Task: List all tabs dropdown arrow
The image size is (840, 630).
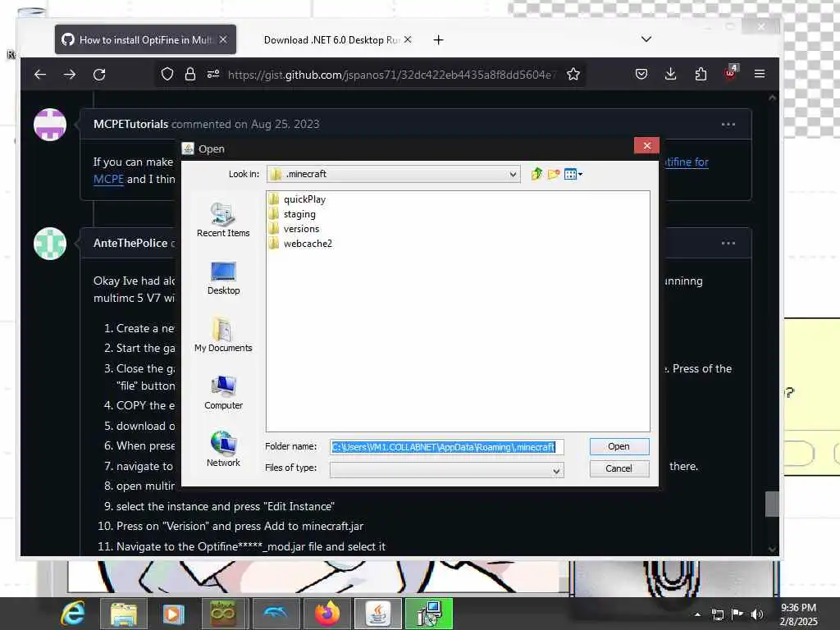Action: tap(646, 39)
